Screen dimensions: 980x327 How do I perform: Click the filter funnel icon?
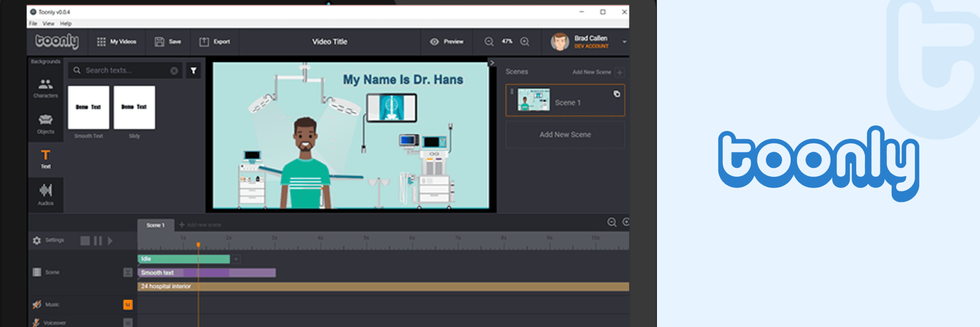click(x=193, y=70)
